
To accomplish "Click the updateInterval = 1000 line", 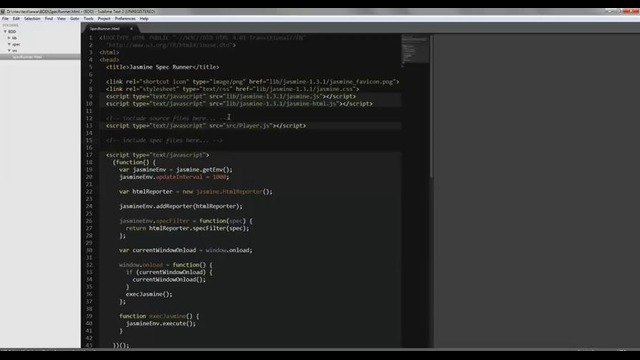I will coord(174,177).
